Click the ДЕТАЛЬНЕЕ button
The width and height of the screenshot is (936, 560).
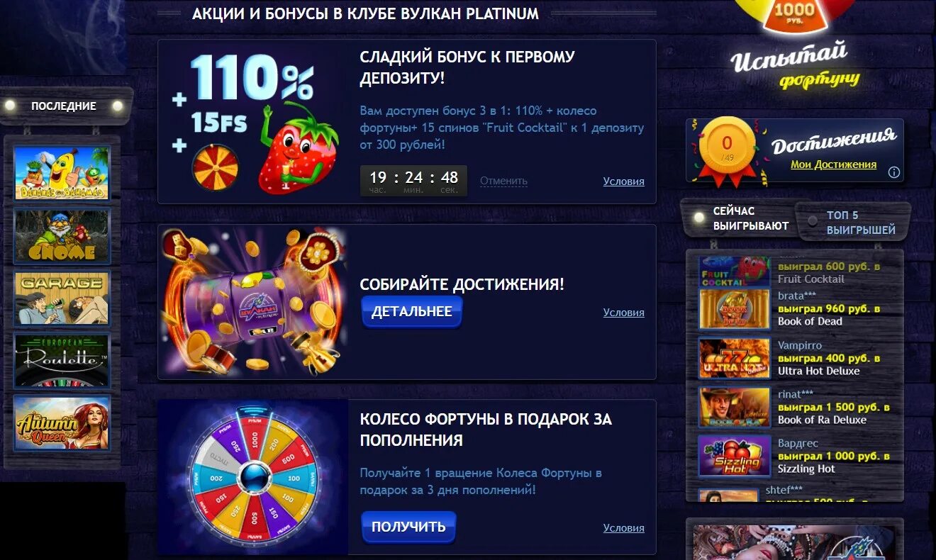click(412, 312)
